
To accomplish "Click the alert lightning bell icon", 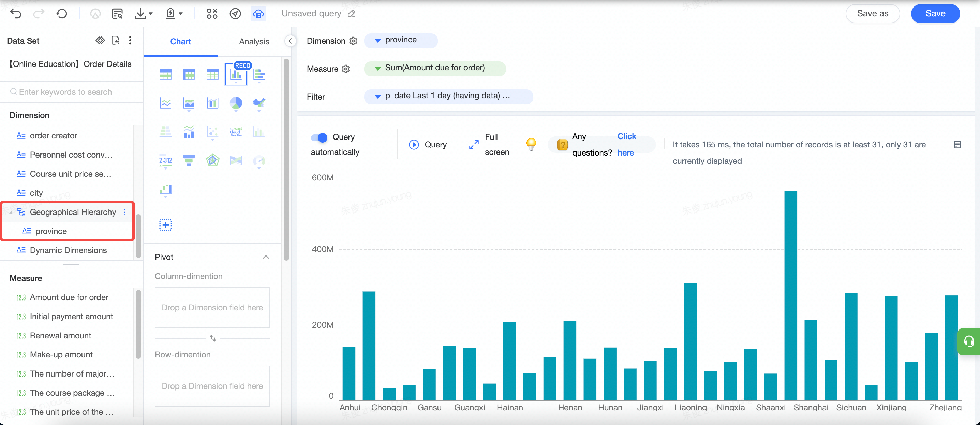I will point(170,14).
